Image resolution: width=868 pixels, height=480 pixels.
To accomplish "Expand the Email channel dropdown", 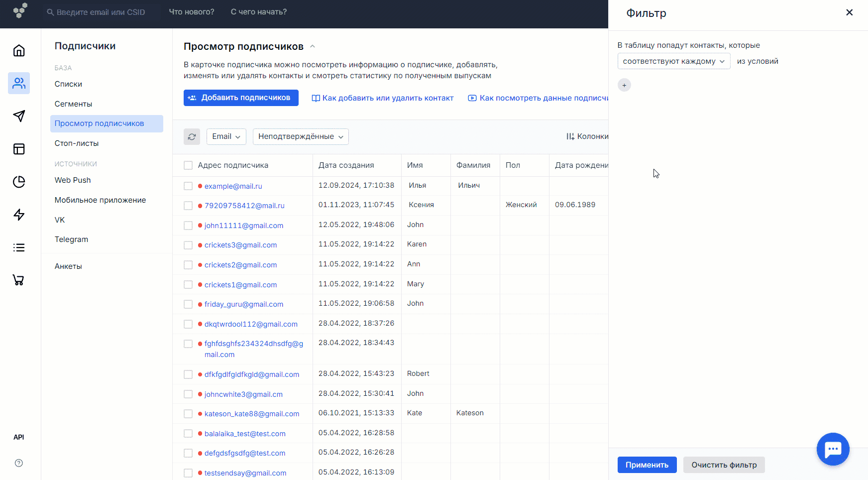I will point(226,136).
